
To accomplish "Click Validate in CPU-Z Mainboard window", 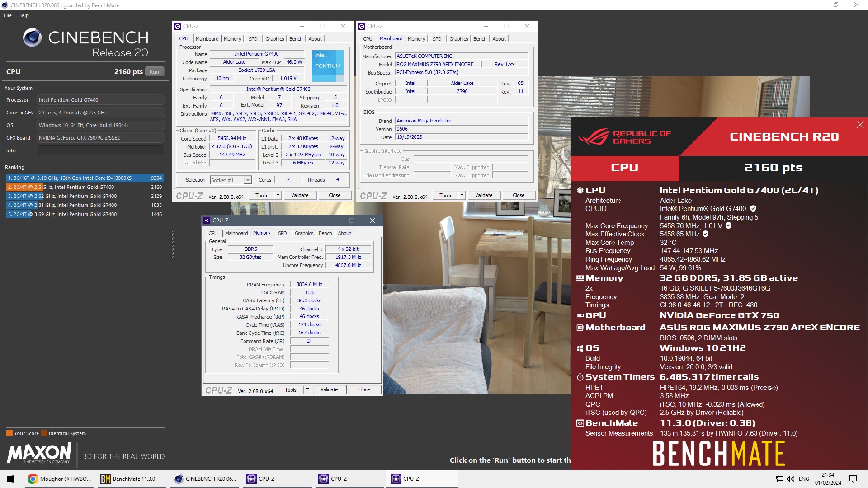I will pos(484,195).
